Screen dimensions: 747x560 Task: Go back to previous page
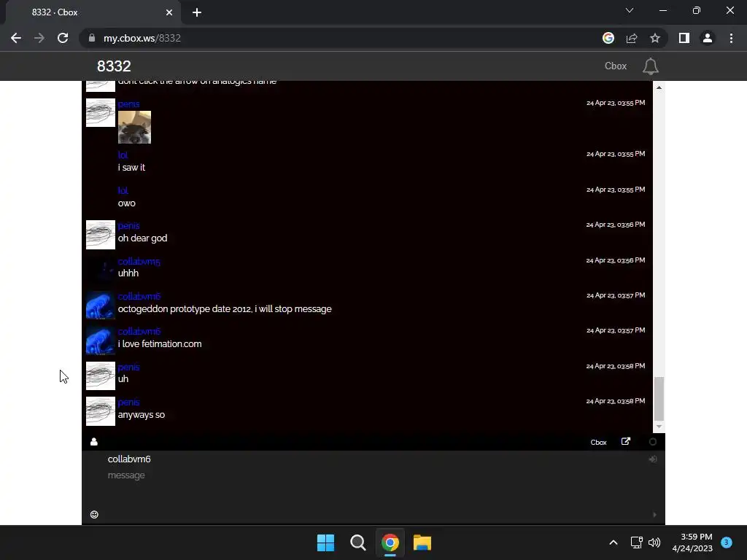pyautogui.click(x=16, y=38)
